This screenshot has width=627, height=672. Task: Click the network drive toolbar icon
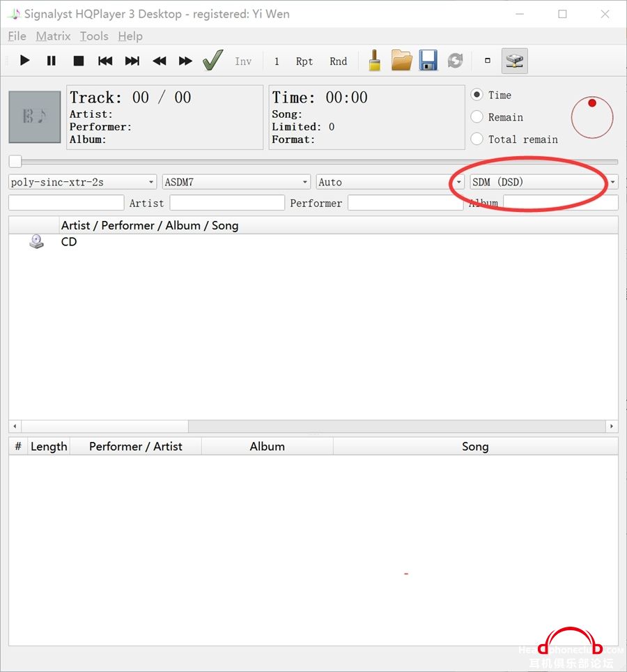coord(514,61)
